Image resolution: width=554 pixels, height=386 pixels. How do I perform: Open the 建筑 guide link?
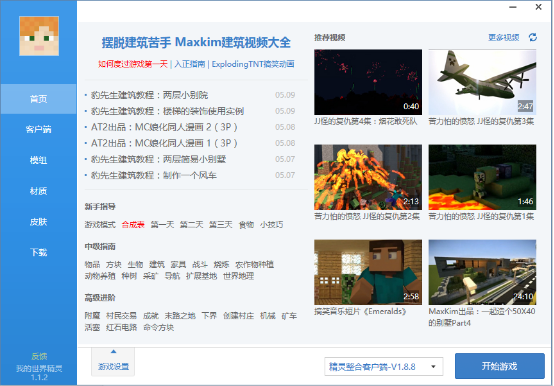pos(157,265)
